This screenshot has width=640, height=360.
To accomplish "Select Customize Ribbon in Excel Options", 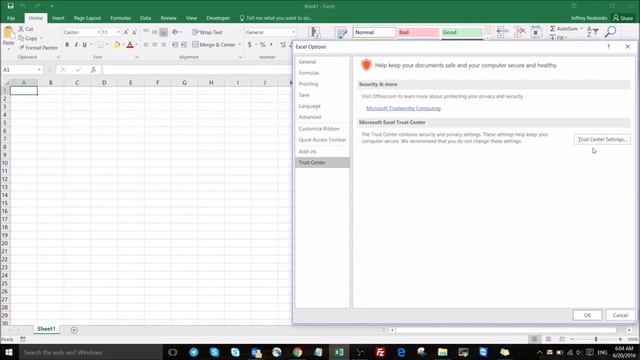I will click(322, 129).
